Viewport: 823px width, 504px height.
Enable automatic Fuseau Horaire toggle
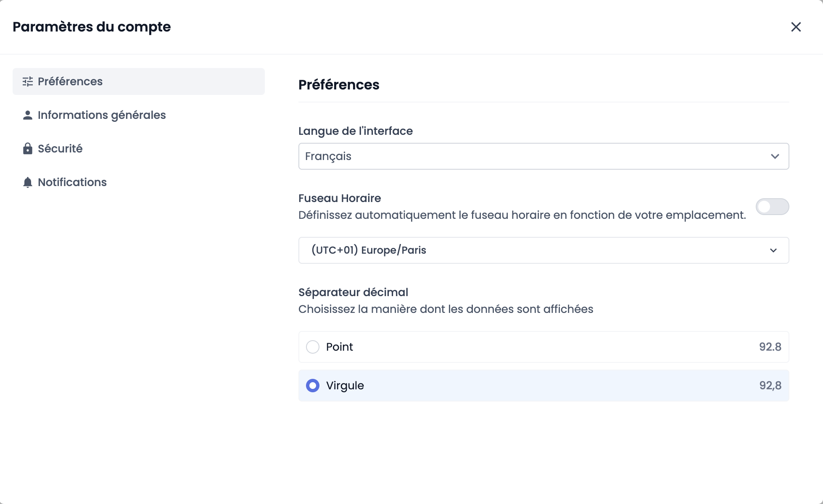point(772,207)
